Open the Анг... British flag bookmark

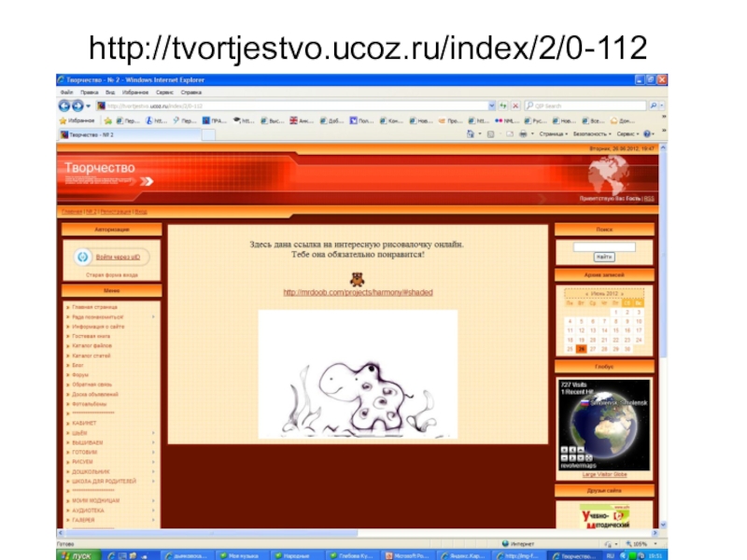pos(302,120)
